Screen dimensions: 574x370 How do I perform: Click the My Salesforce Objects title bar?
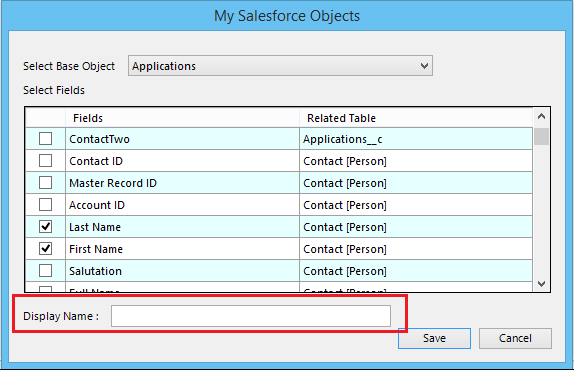click(287, 16)
